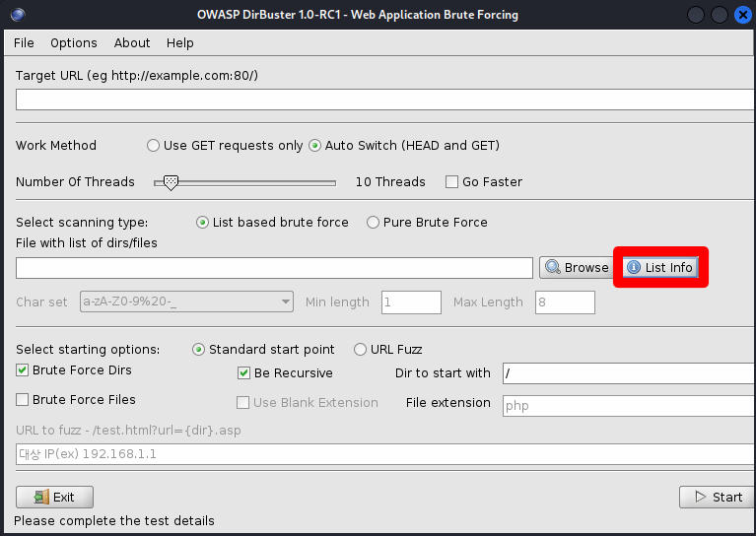
Task: Open the About menu
Action: click(x=132, y=43)
